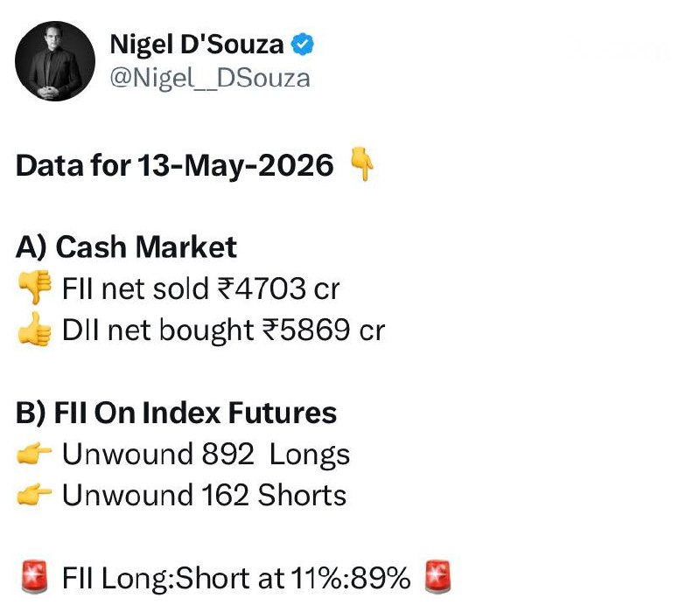Select the ₹4703 cr amount

coord(278,289)
